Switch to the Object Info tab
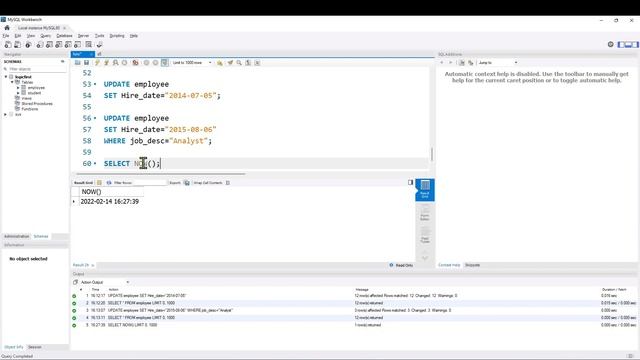This screenshot has width=640, height=360. point(14,347)
